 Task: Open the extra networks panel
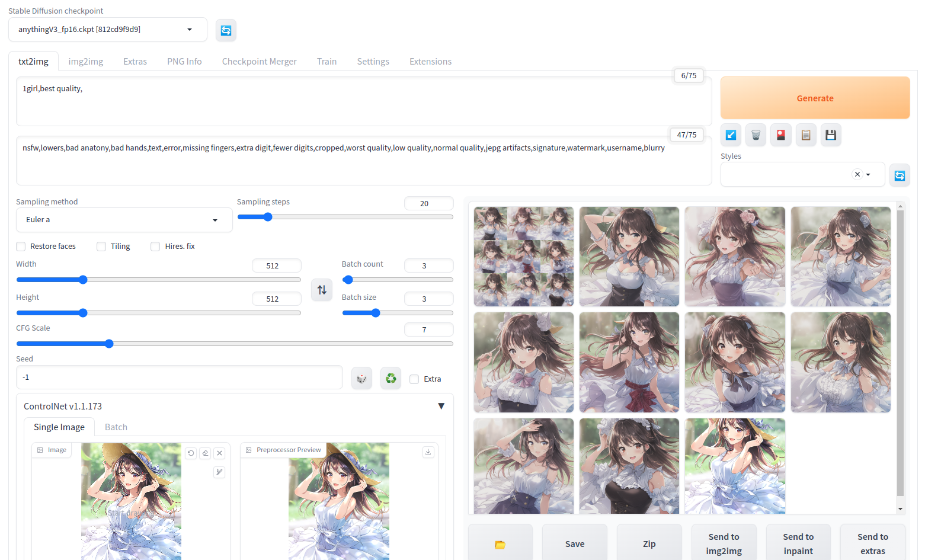(780, 135)
